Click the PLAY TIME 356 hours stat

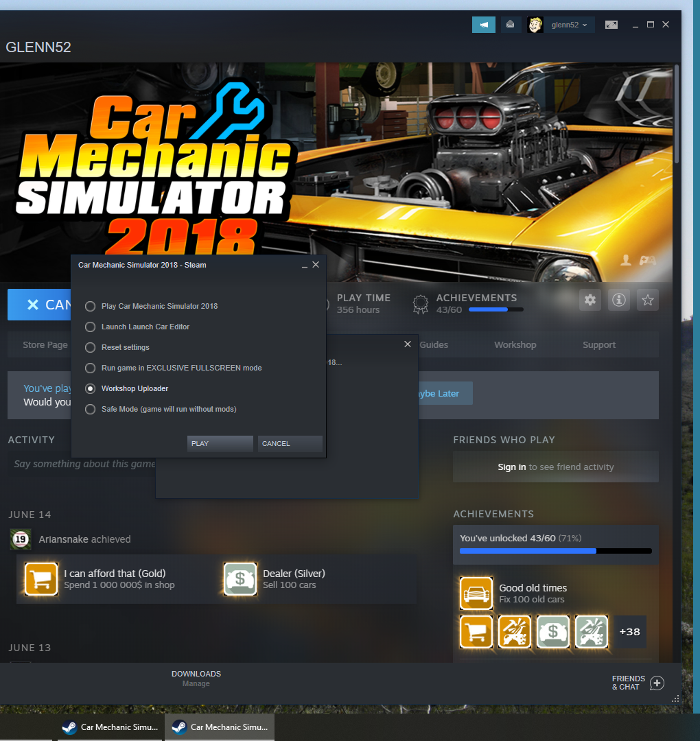tap(364, 304)
